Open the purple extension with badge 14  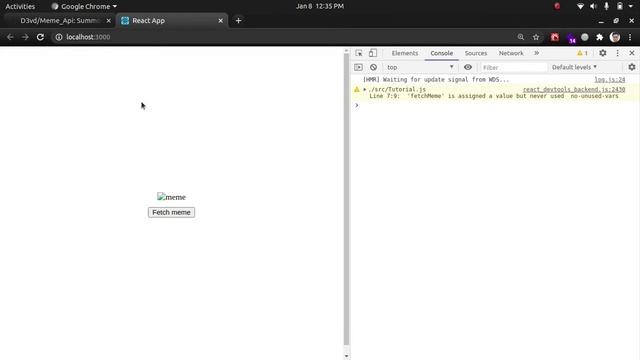[x=571, y=38]
